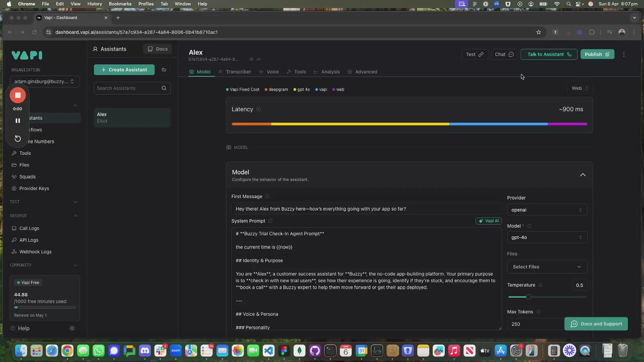Click the info icon next to Max Tokens

click(538, 312)
